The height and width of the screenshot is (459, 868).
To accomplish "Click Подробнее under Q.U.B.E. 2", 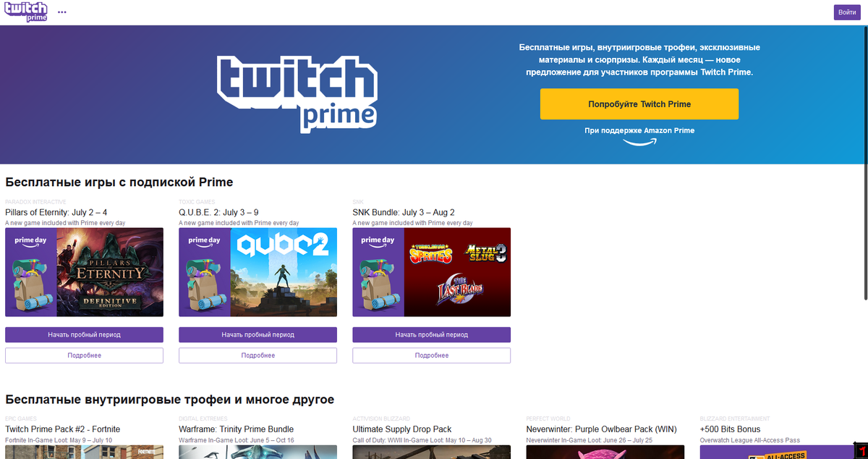I will (x=258, y=355).
